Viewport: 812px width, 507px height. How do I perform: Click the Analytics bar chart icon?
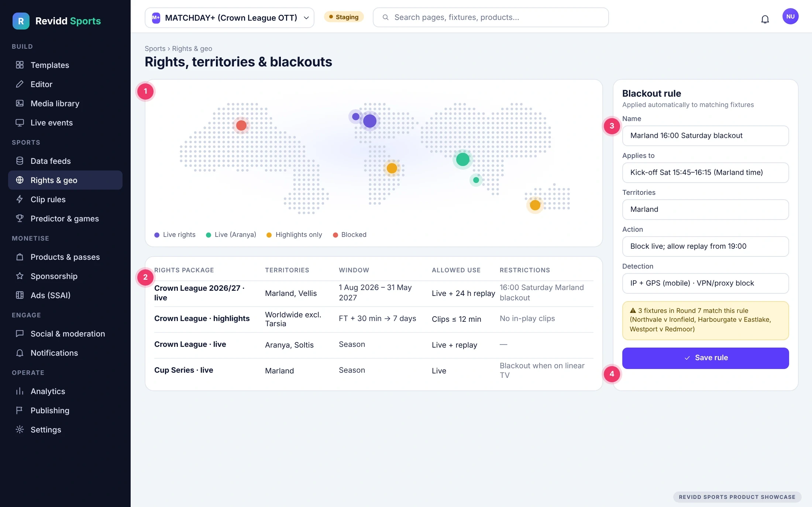(20, 391)
